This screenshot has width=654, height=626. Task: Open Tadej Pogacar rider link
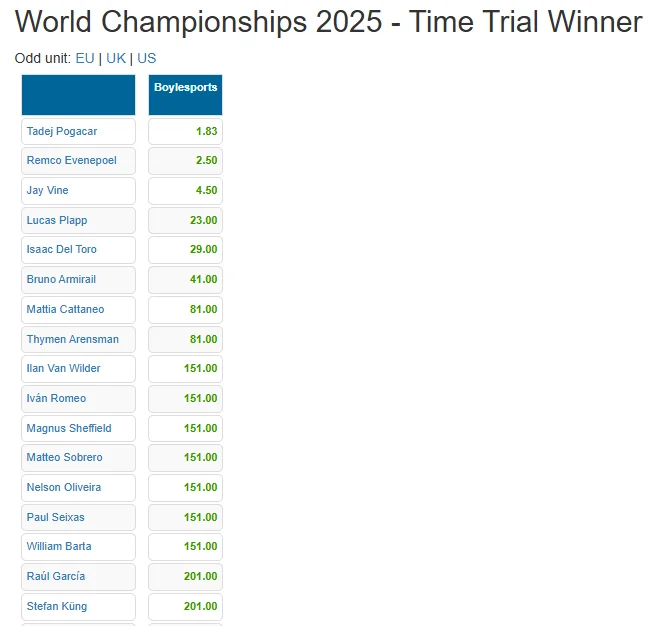62,131
